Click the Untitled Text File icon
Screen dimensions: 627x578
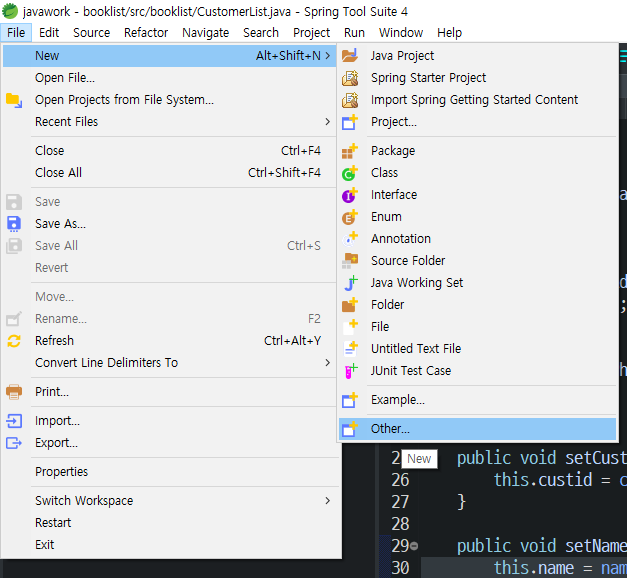click(350, 349)
